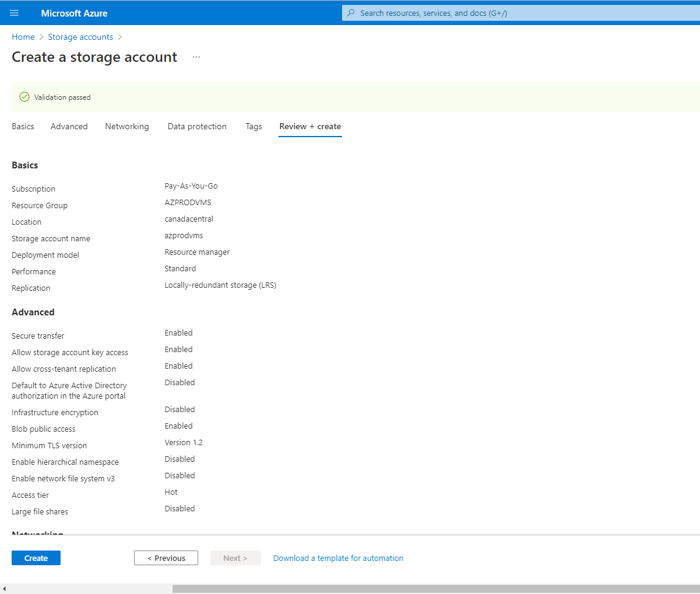Click Allow storage account key access label

click(x=70, y=352)
